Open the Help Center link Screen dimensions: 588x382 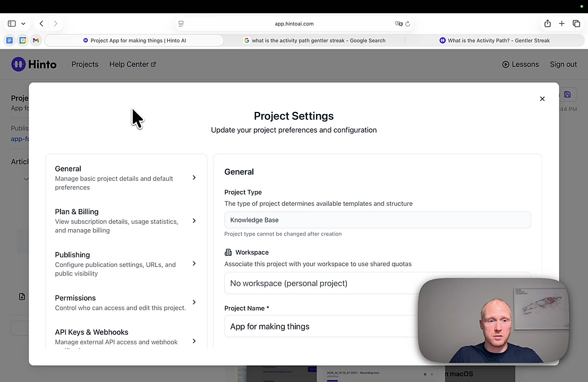(x=132, y=64)
